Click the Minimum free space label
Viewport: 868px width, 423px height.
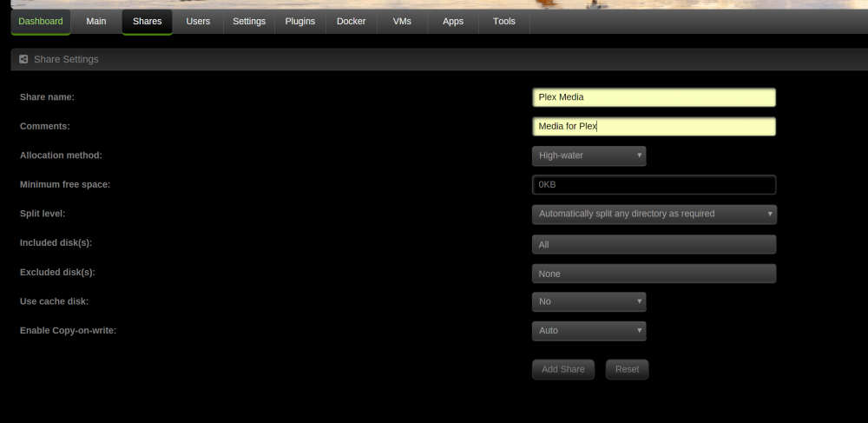(x=65, y=184)
